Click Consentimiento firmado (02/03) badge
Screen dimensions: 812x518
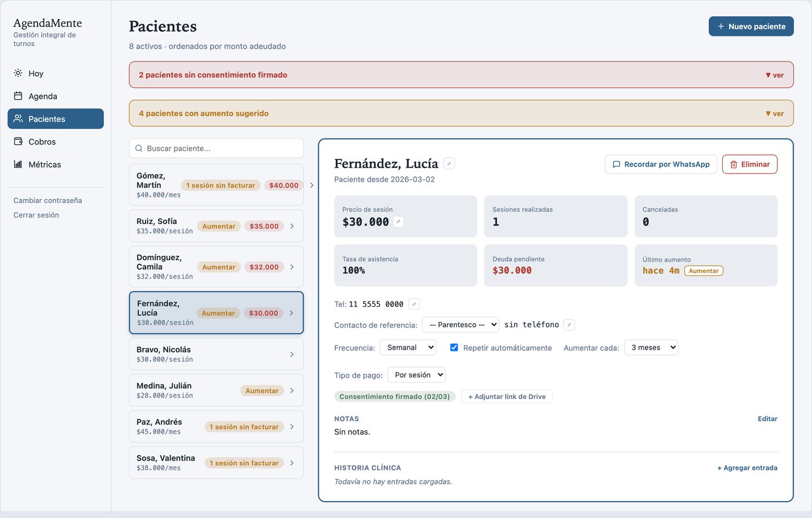pos(394,397)
